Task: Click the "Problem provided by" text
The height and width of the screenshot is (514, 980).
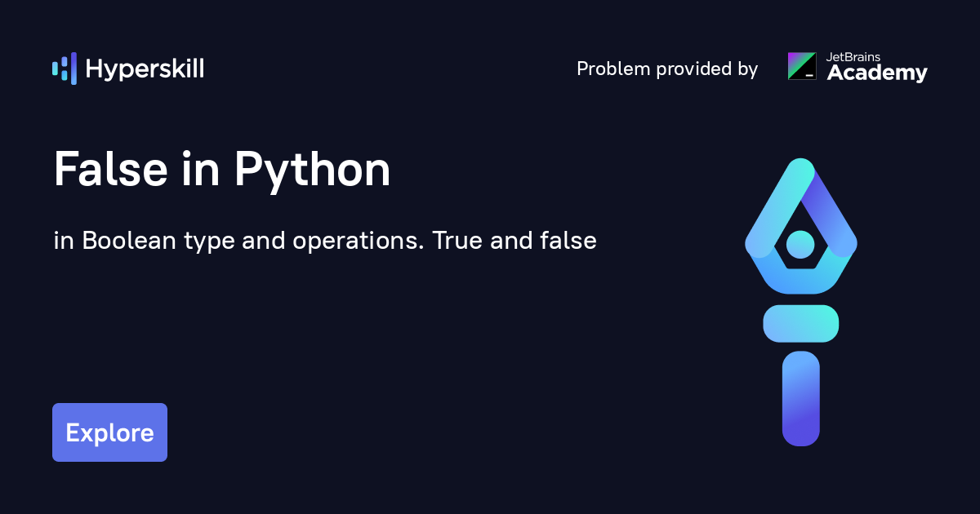Action: pos(667,69)
